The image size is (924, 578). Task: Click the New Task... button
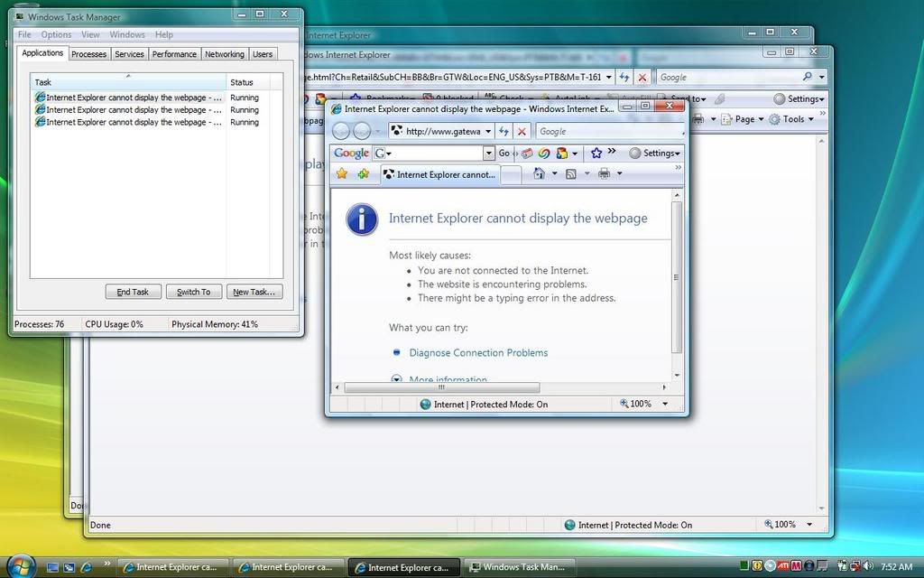click(x=254, y=292)
